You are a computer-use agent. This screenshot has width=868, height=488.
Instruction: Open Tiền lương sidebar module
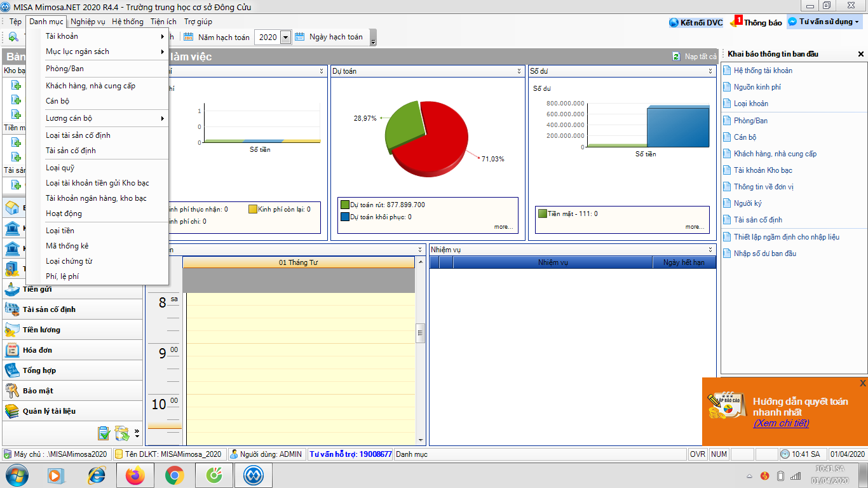point(73,330)
